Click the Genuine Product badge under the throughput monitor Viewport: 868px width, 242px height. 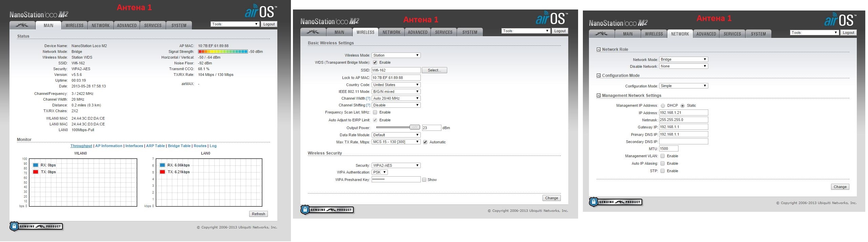tap(36, 226)
